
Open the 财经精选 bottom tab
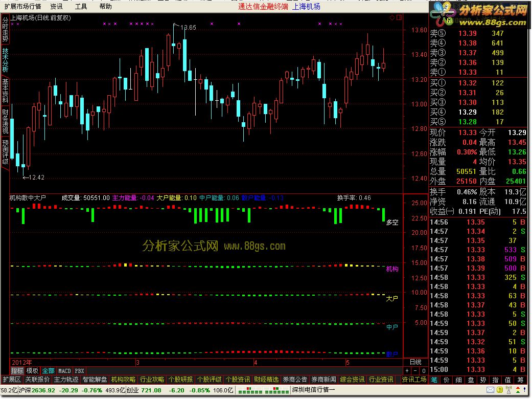266,380
